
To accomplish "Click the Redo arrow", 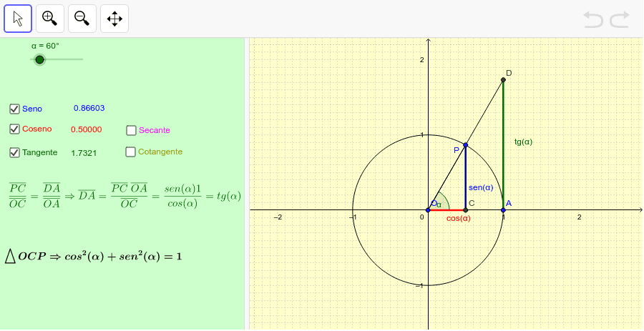I will 620,20.
